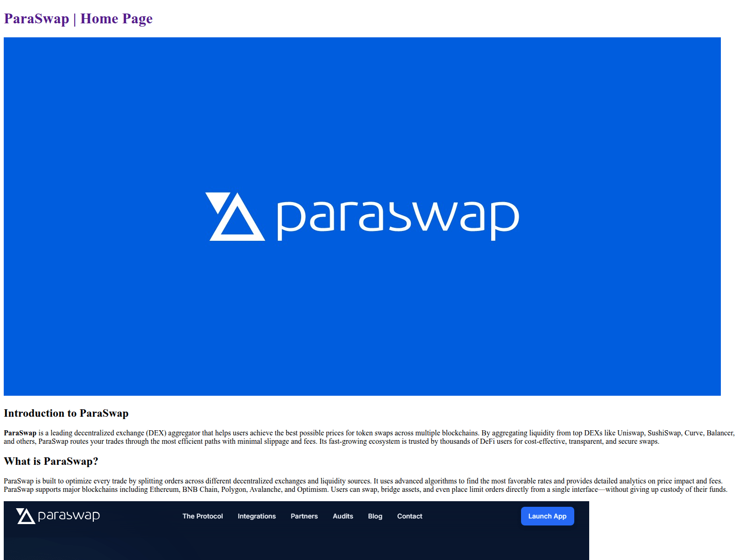Screen dimensions: 747x560
Task: Go to the Contact nav item
Action: [409, 516]
